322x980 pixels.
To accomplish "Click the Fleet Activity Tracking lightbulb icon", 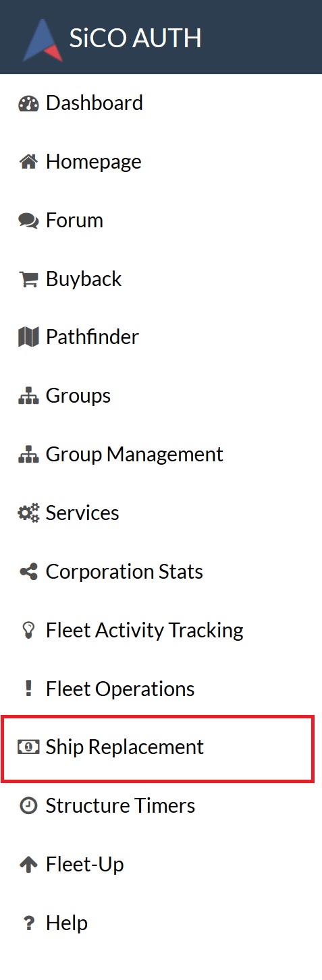I will tap(28, 631).
